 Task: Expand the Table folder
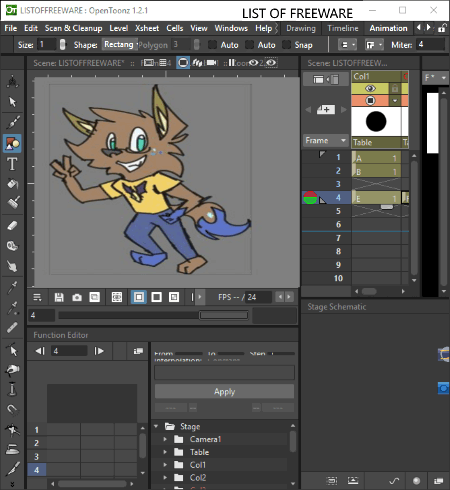(x=165, y=452)
